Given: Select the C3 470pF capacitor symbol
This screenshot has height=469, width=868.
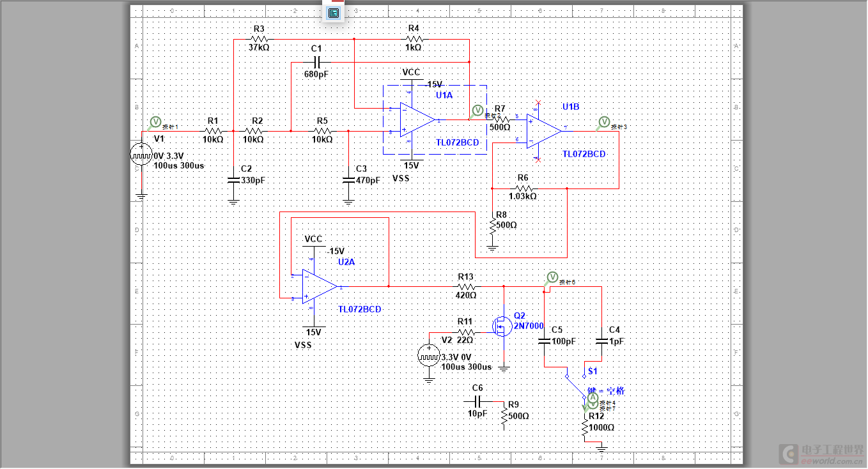Looking at the screenshot, I should 348,180.
